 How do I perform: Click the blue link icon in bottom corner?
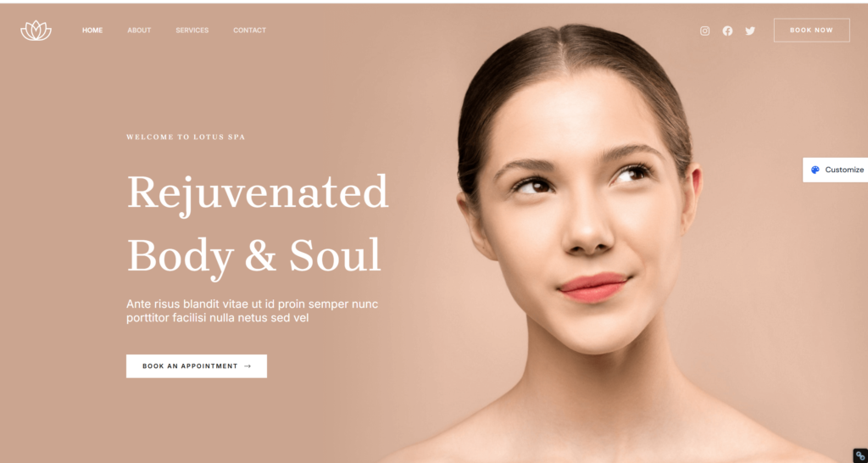pyautogui.click(x=860, y=455)
